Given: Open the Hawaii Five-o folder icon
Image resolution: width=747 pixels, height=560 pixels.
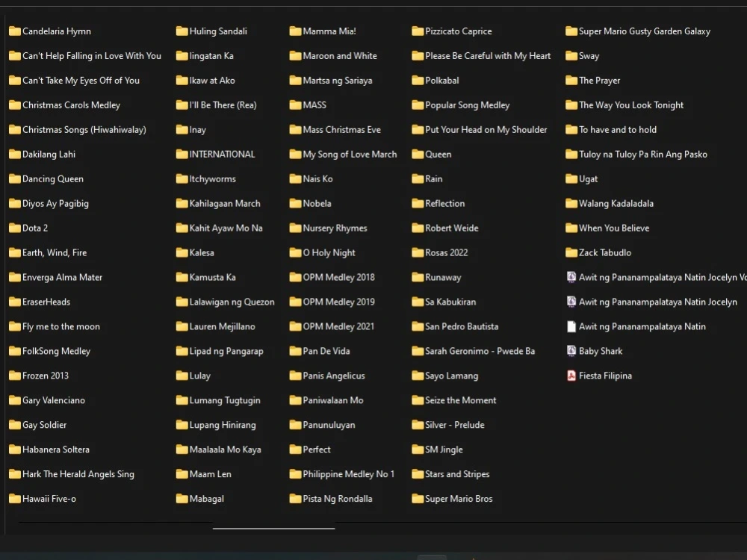Looking at the screenshot, I should point(15,499).
